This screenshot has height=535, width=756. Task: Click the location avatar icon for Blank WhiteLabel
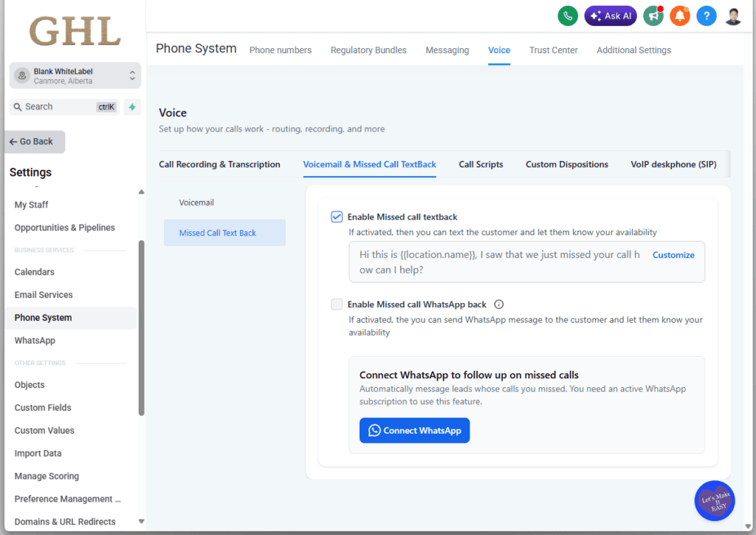(21, 75)
